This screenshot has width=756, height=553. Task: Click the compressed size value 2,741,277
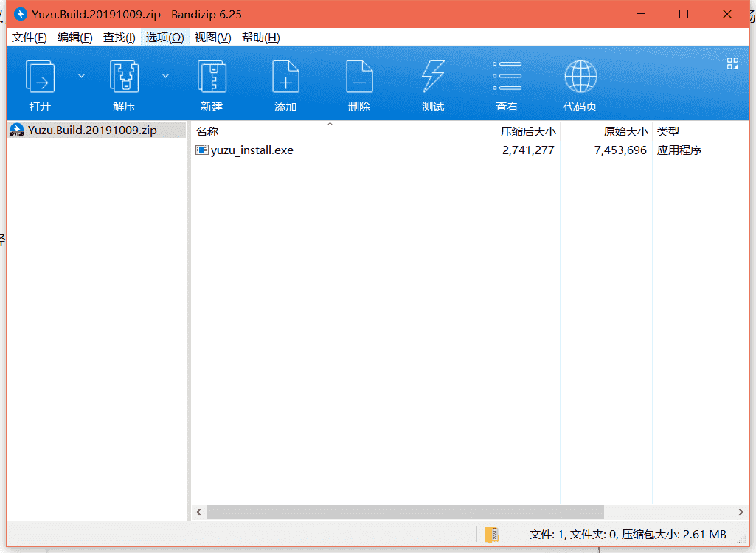528,150
